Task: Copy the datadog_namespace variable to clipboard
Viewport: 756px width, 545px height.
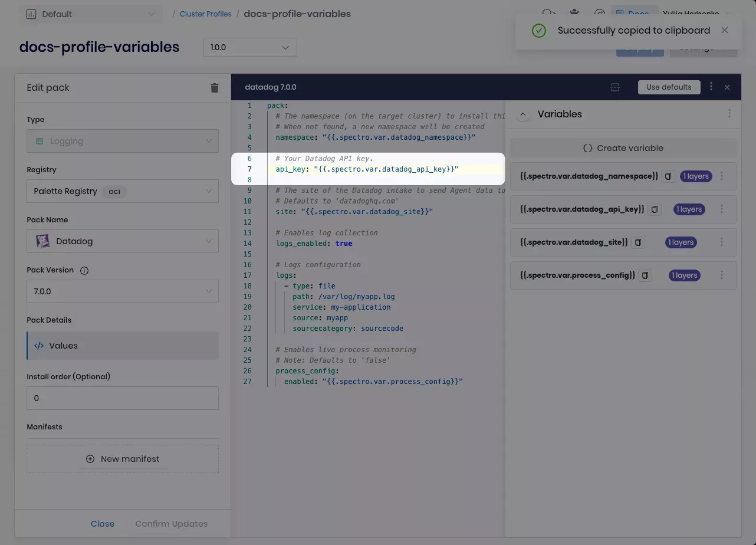Action: [668, 176]
